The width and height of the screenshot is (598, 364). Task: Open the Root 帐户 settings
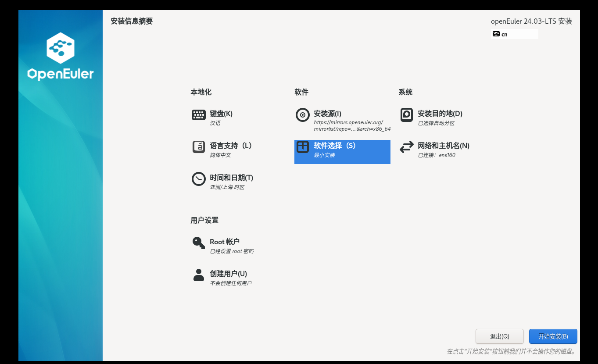click(x=225, y=242)
